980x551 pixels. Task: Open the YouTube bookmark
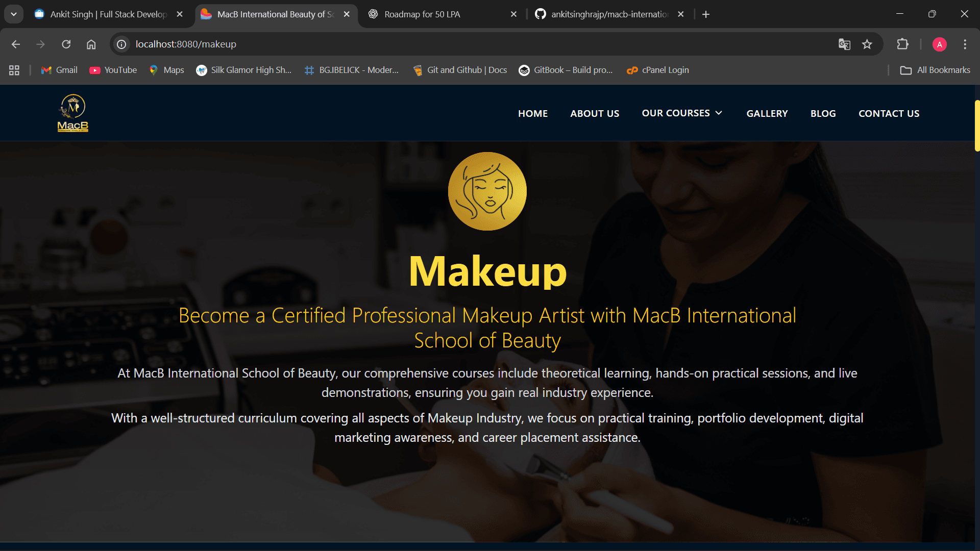click(x=113, y=70)
